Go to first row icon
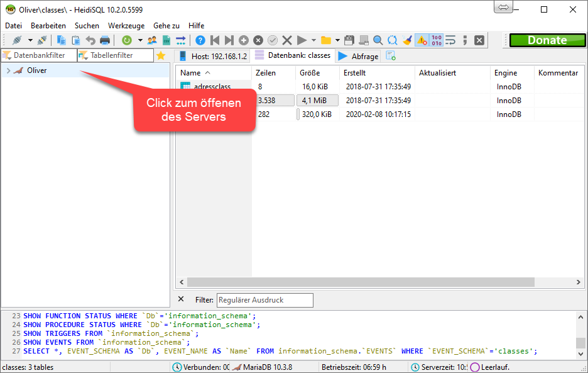This screenshot has height=373, width=588. click(x=215, y=40)
